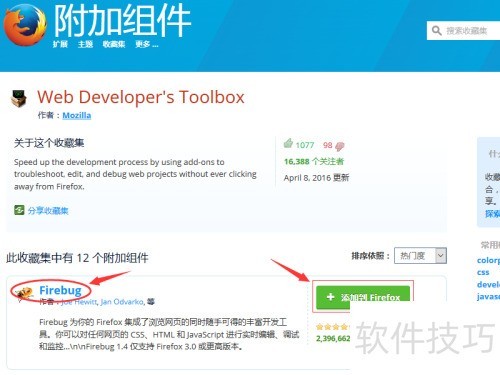500x375 pixels.
Task: Click the 此收藏集中有 12 个附加组件 heading
Action: pos(77,258)
